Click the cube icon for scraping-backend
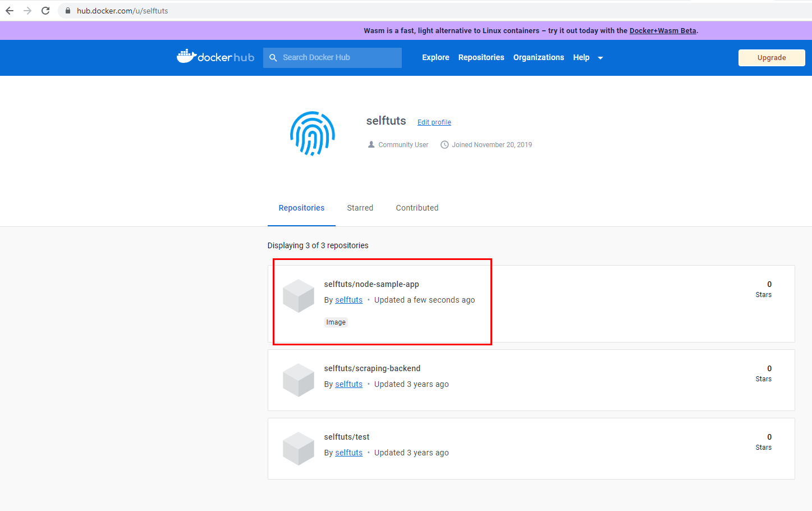Screen dimensions: 812x511 pos(299,380)
